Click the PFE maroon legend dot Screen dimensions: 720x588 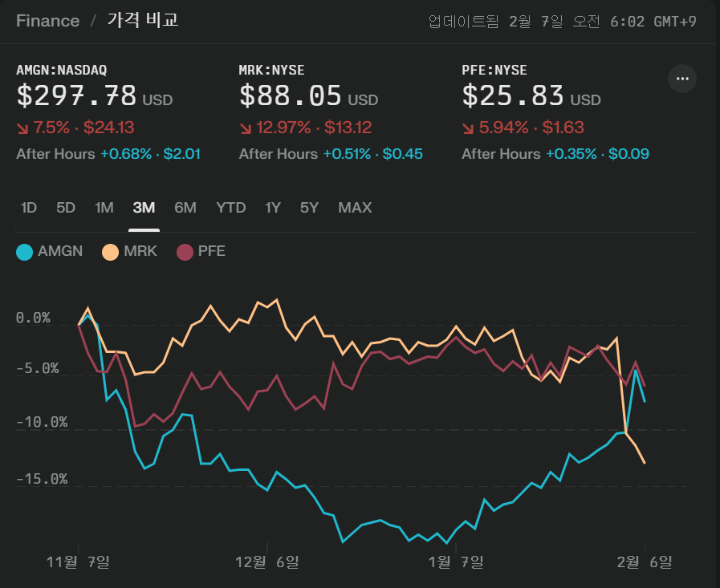coord(185,252)
